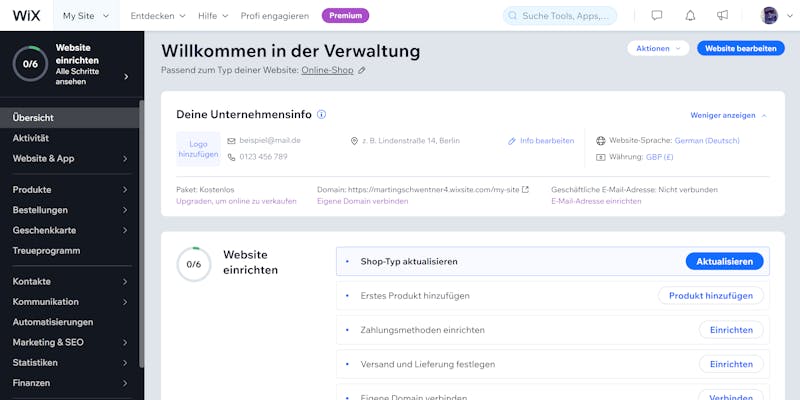Open the megaphone announcements icon
800x400 pixels.
(x=722, y=15)
